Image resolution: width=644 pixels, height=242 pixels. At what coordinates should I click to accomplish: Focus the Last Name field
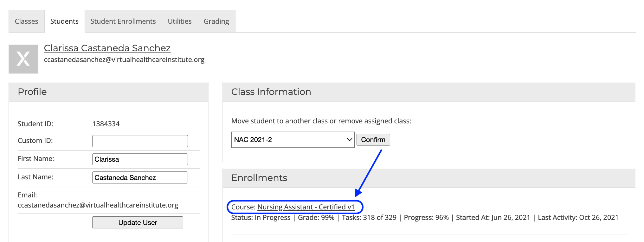click(140, 177)
